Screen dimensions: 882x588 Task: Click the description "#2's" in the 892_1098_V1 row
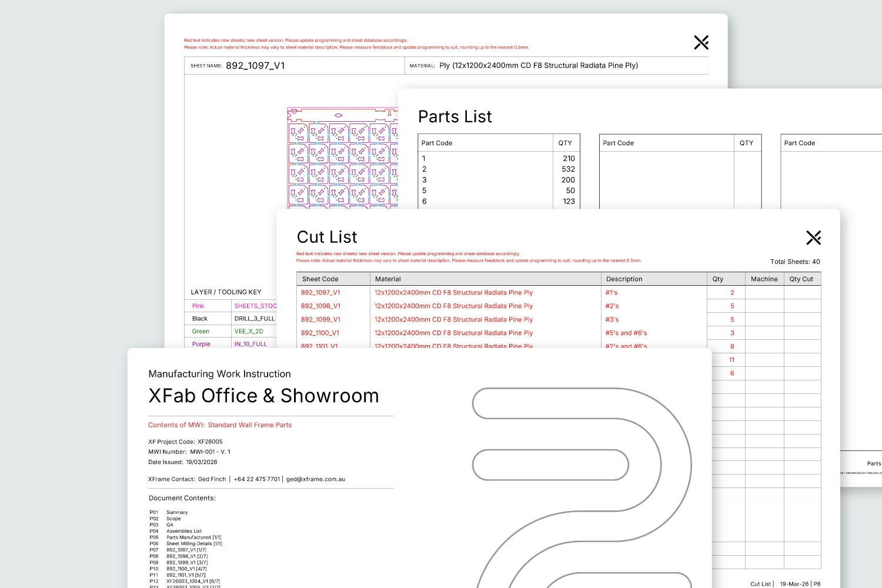coord(612,306)
